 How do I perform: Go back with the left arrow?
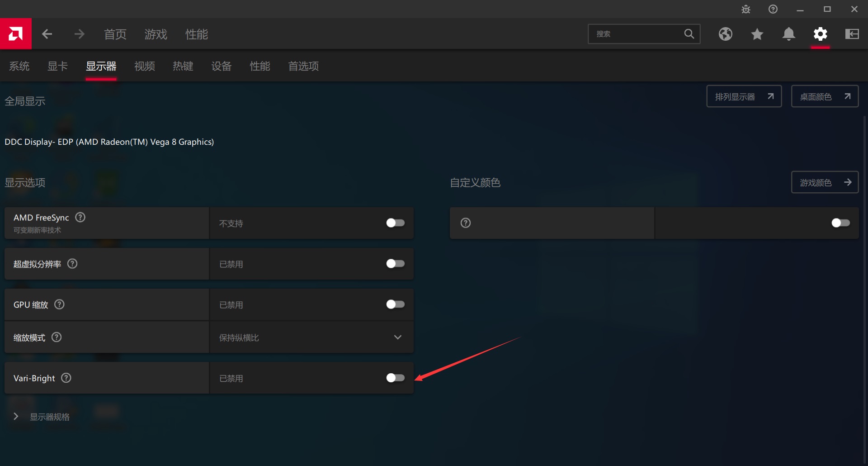point(47,34)
